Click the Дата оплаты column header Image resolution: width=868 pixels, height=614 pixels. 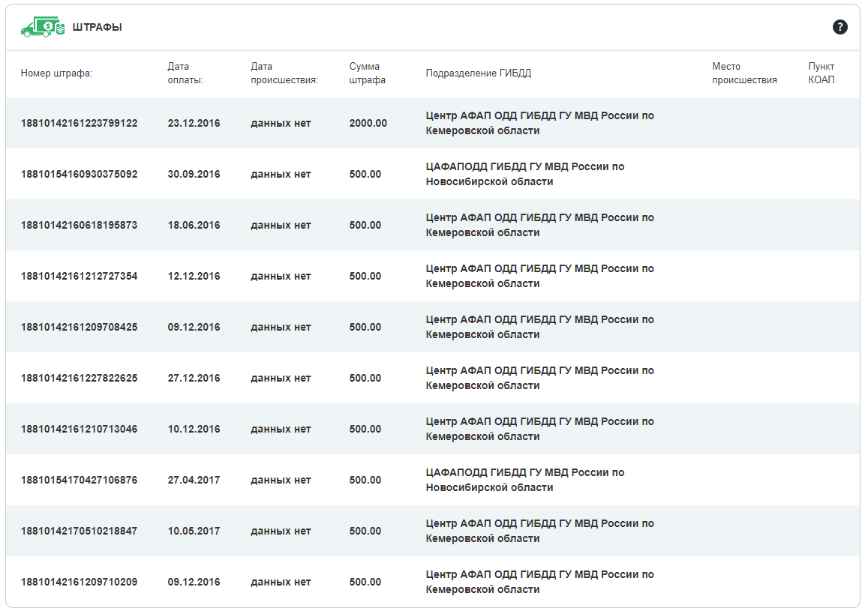point(185,73)
